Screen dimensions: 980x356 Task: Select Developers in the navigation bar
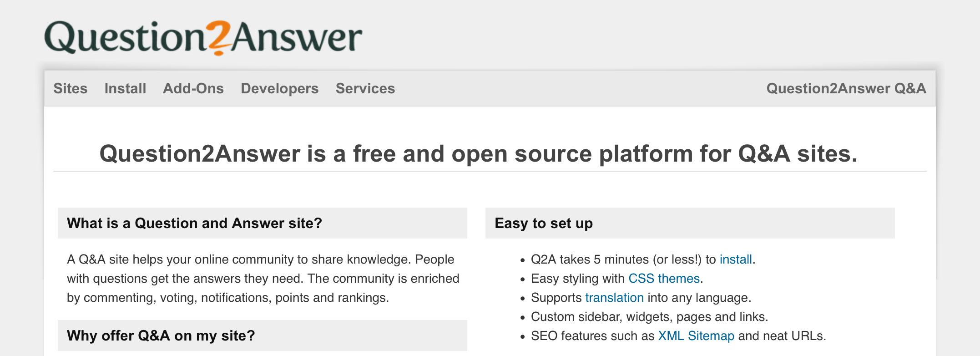280,88
